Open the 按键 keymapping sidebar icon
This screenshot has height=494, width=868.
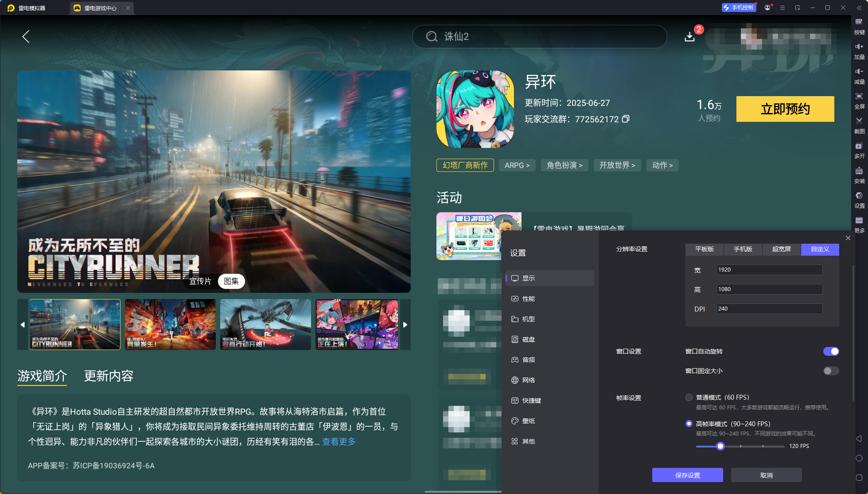859,27
